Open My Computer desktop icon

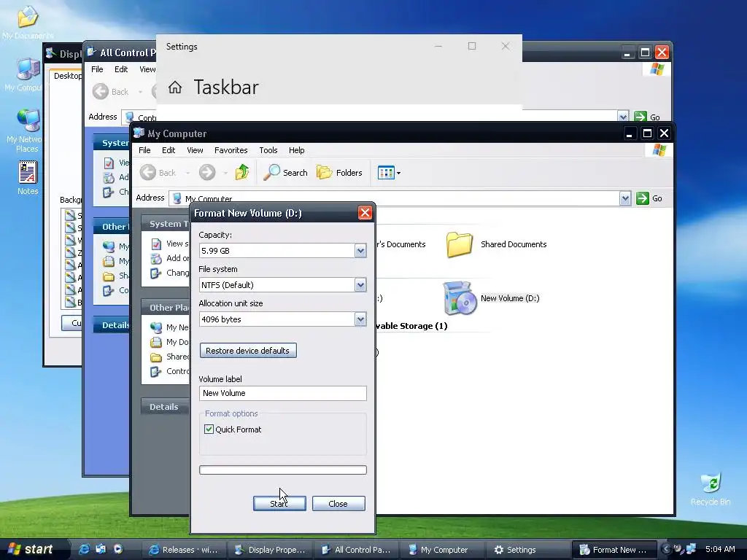(27, 75)
